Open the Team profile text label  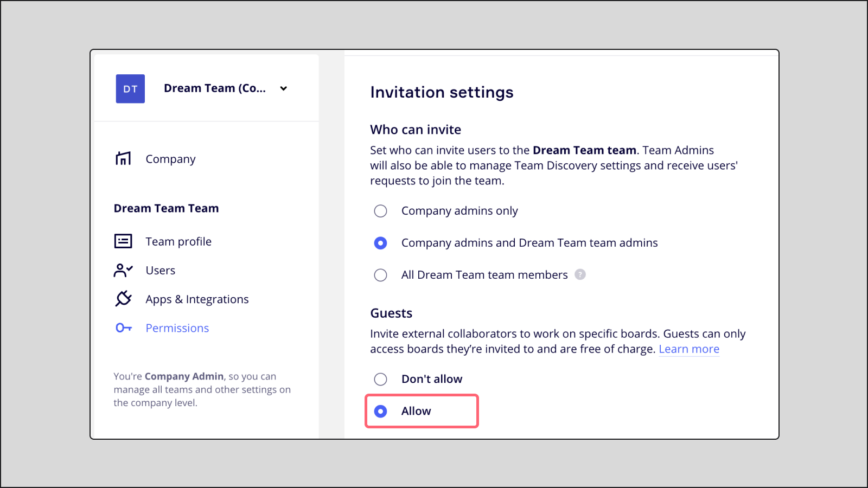178,241
